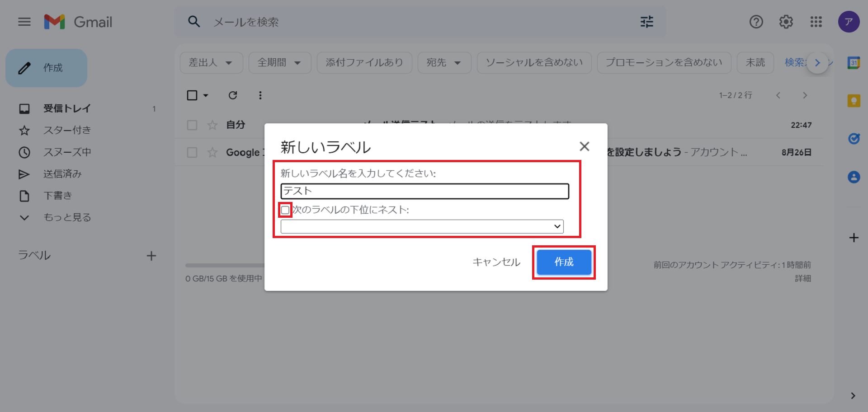
Task: Click the new label name text field
Action: pos(425,191)
